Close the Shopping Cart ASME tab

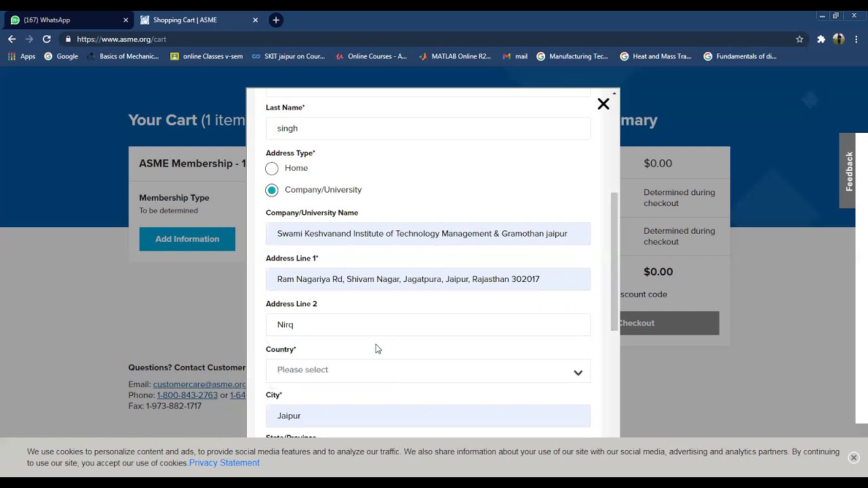pos(255,20)
